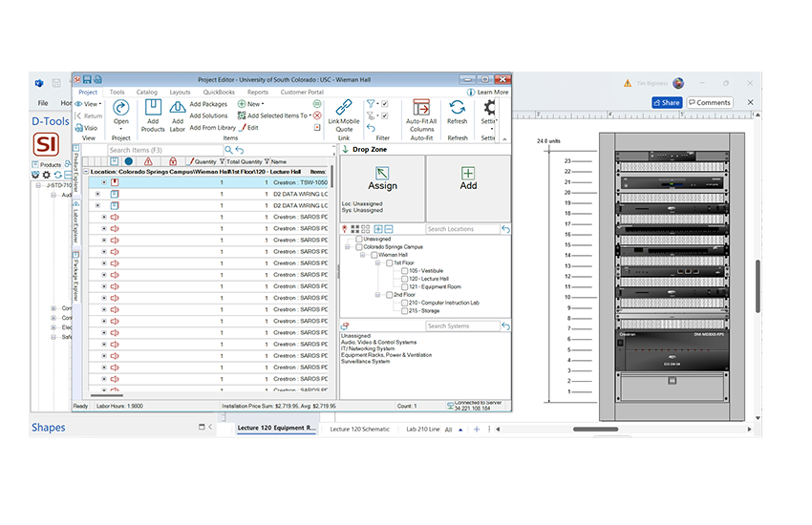Expand the Crestron TSW-1050 row
The image size is (812, 525).
click(103, 182)
